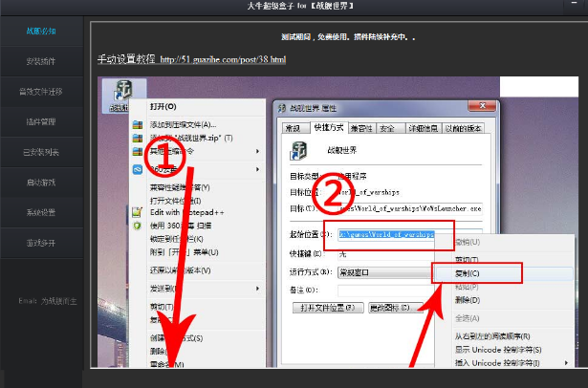The image size is (588, 388).
Task: Close the 战舰世界 属性 dialog in the tutorial image
Action: (x=483, y=106)
